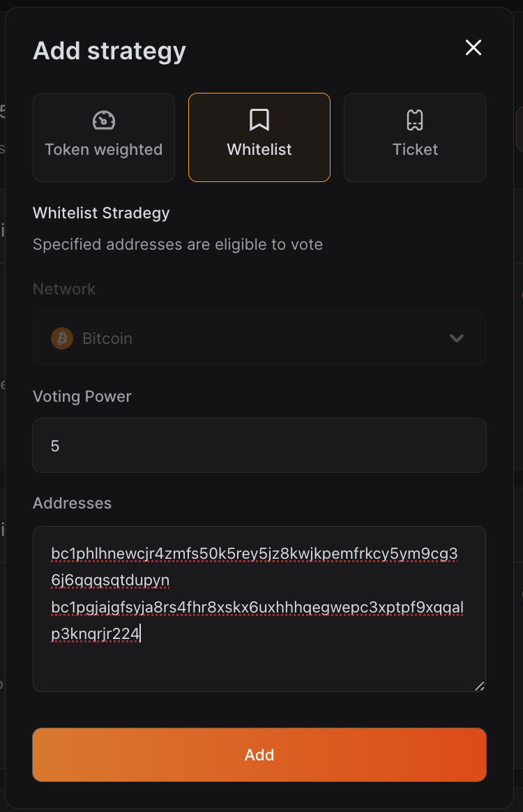Open the Bitcoin network selector

pyautogui.click(x=259, y=338)
